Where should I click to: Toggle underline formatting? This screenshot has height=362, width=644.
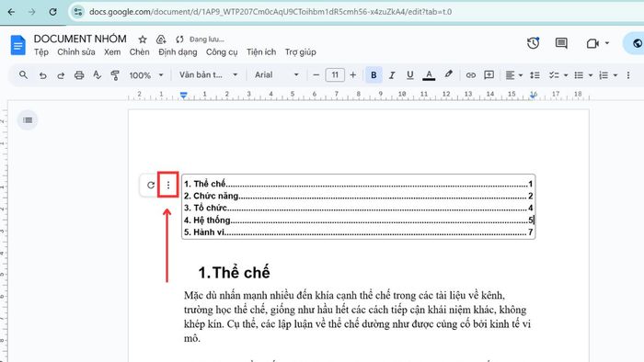point(410,75)
